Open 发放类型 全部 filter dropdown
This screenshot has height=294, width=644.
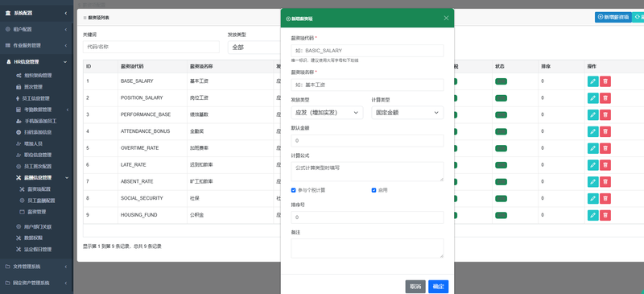pos(254,48)
